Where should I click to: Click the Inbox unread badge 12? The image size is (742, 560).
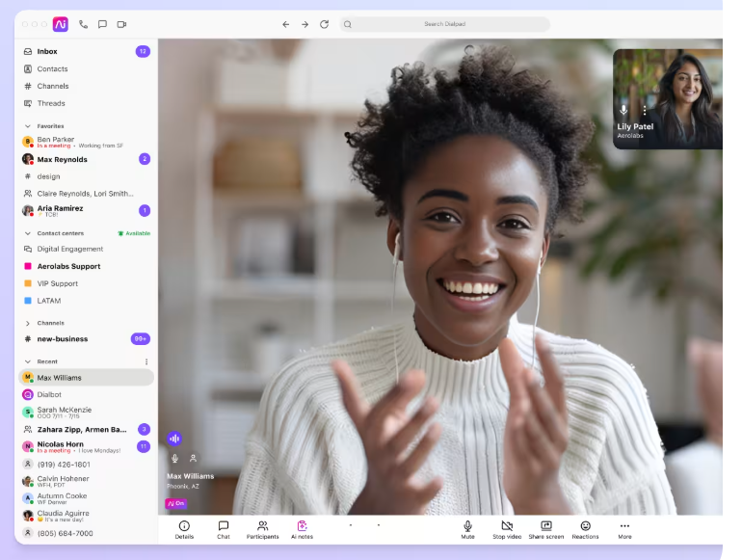tap(143, 51)
